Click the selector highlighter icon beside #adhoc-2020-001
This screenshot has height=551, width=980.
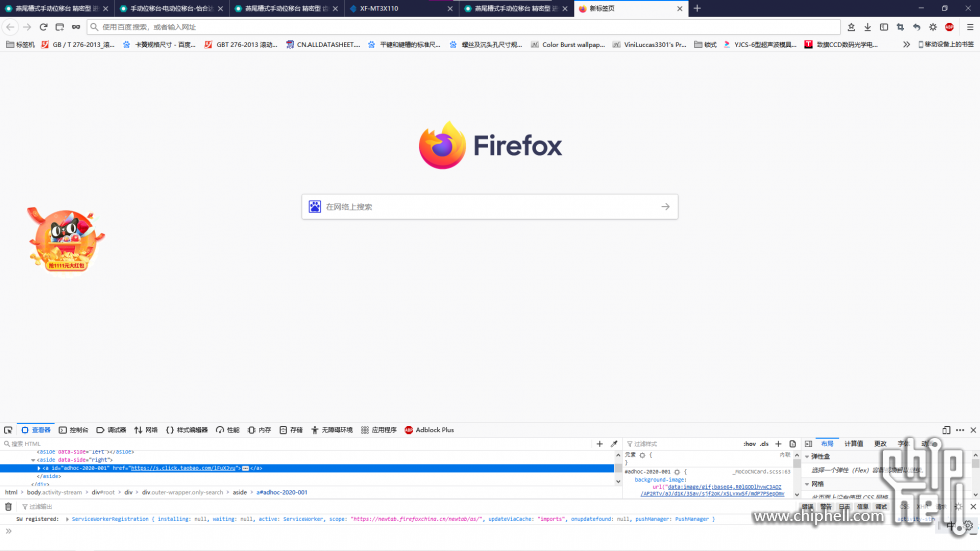(677, 472)
